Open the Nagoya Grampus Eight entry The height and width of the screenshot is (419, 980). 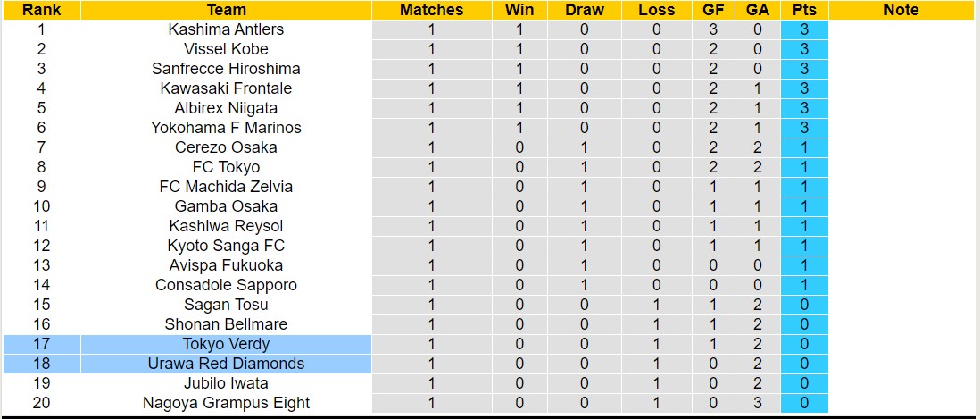226,403
